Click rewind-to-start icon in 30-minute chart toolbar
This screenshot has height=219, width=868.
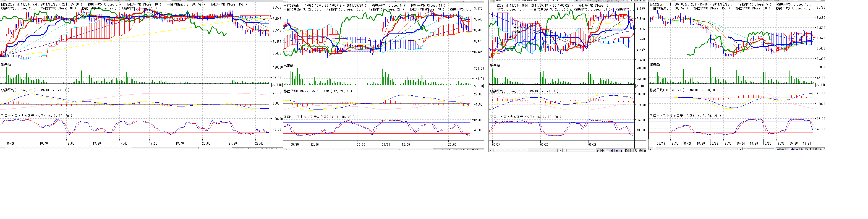coord(598,151)
